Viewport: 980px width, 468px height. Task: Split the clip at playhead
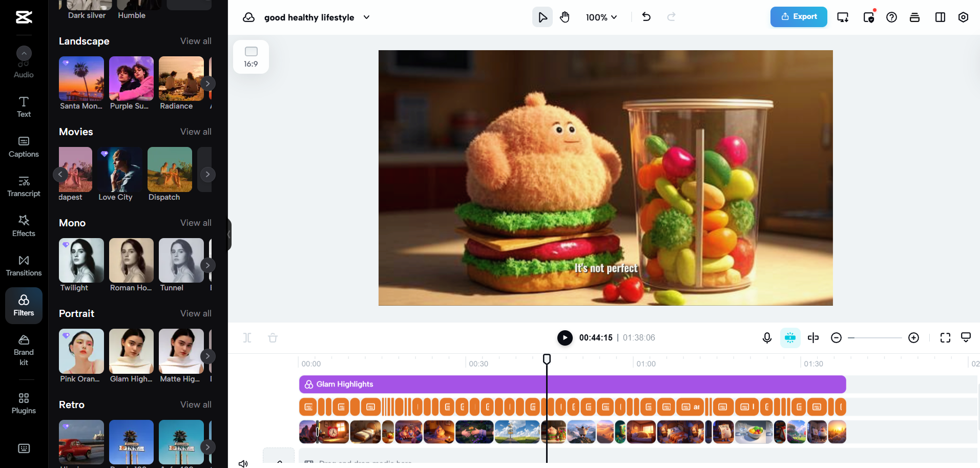[247, 337]
